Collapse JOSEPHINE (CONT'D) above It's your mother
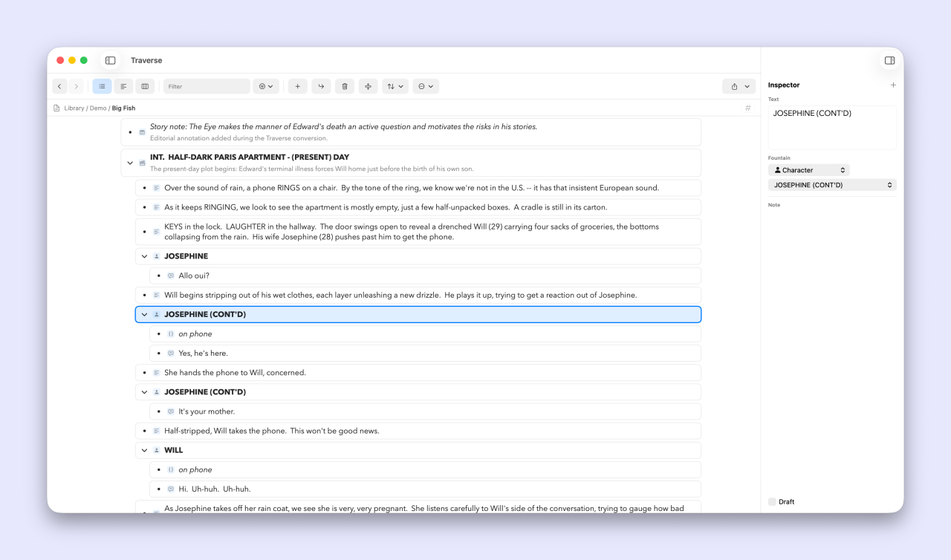Image resolution: width=951 pixels, height=560 pixels. pyautogui.click(x=144, y=392)
